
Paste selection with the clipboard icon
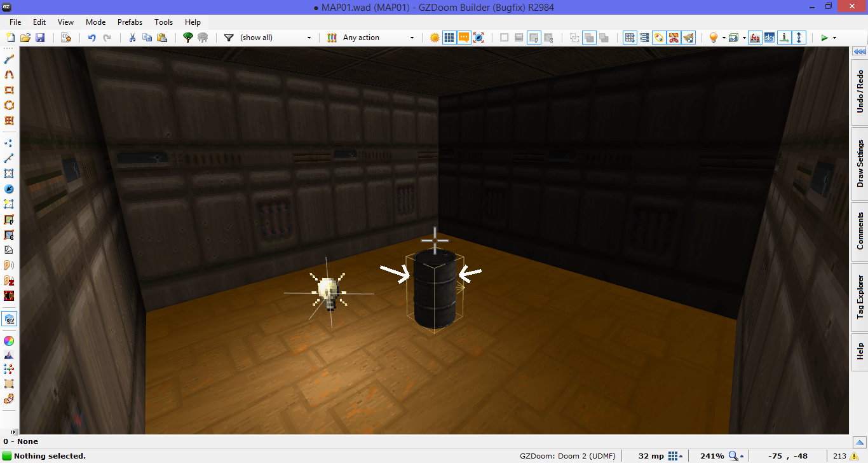click(161, 38)
